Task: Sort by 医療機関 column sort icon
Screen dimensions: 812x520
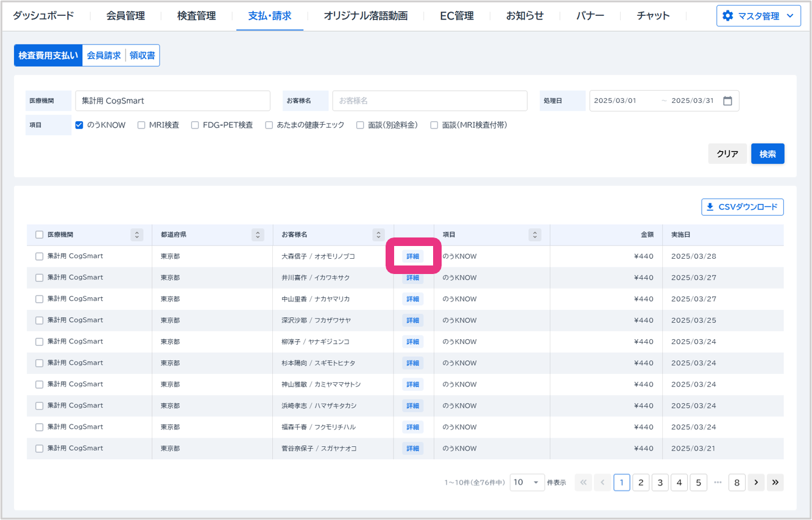Action: [137, 235]
